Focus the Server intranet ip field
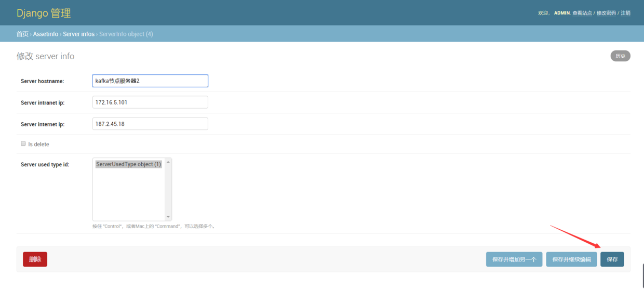The image size is (644, 289). pos(150,102)
